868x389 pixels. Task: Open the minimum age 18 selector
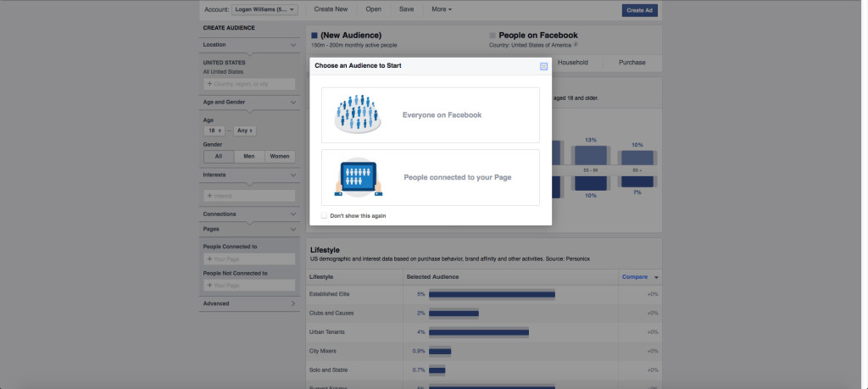point(214,131)
